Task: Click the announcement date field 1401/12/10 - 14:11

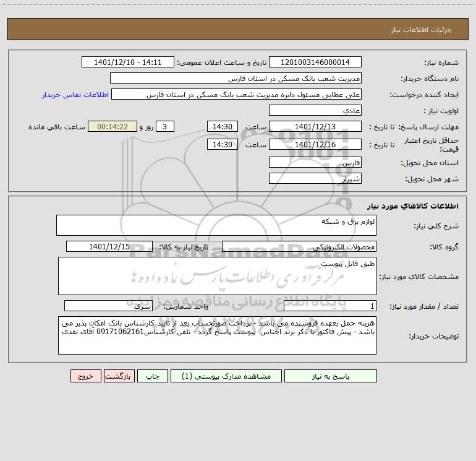Action: point(128,62)
